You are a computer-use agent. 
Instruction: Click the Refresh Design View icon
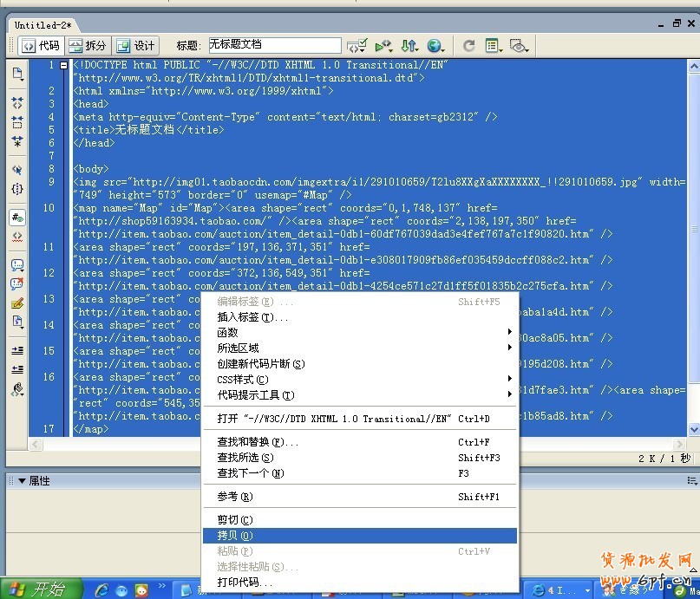[468, 46]
